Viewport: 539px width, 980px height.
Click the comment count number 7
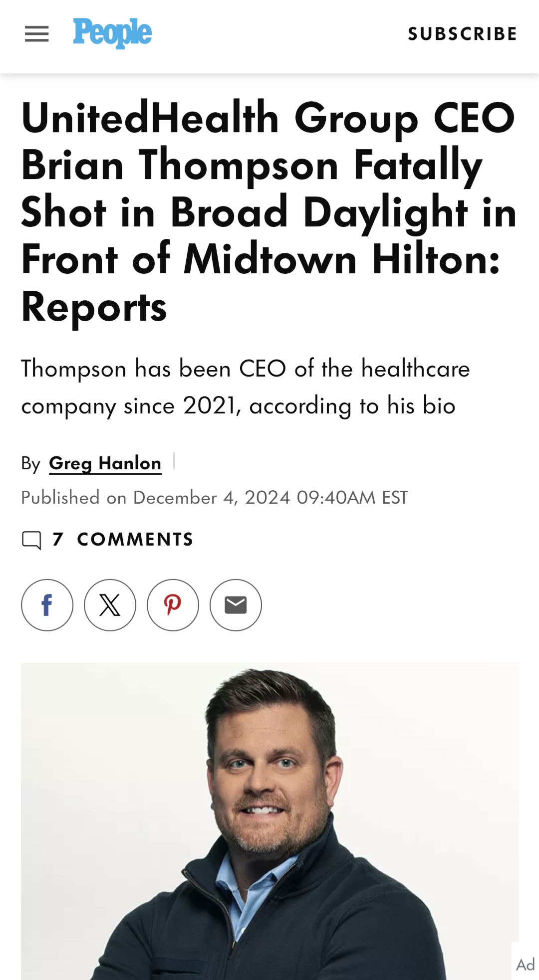point(58,539)
